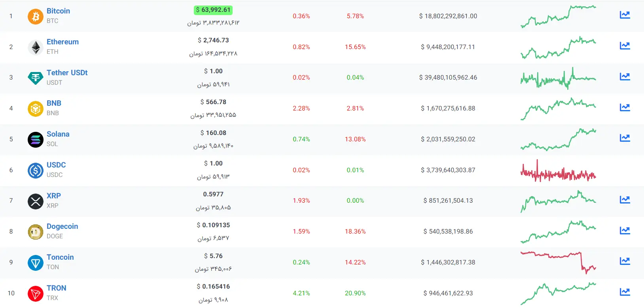The width and height of the screenshot is (644, 308).
Task: Click volume $ 2,031,559,250.02
Action: tap(448, 139)
